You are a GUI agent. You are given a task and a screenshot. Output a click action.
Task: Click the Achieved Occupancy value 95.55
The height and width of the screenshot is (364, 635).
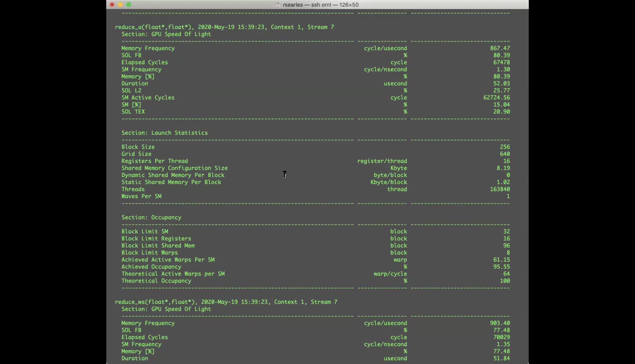click(x=502, y=267)
